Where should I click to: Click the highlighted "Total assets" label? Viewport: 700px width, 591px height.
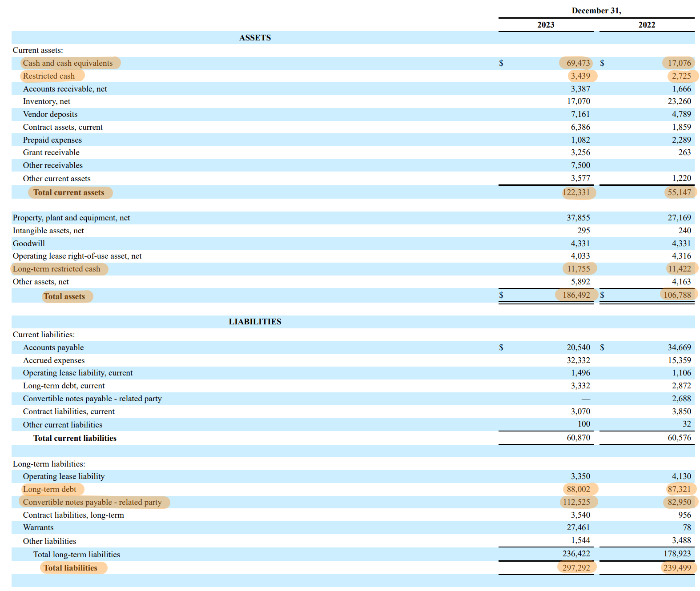[64, 296]
